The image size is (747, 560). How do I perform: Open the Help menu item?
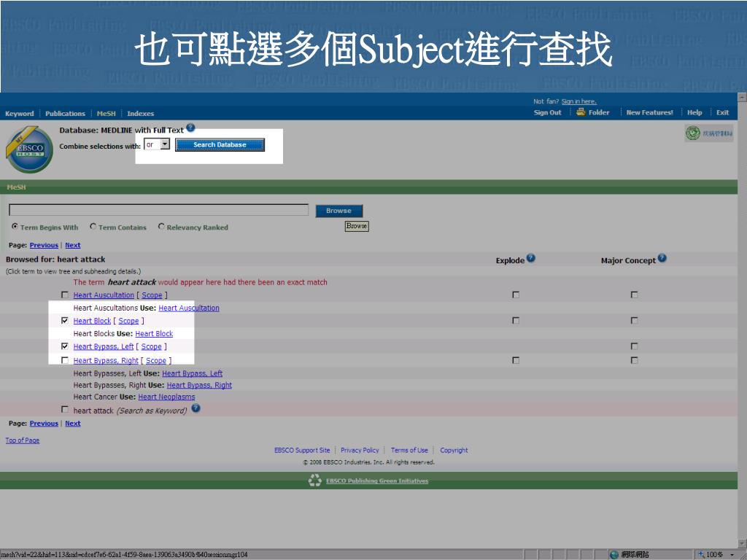pyautogui.click(x=694, y=112)
